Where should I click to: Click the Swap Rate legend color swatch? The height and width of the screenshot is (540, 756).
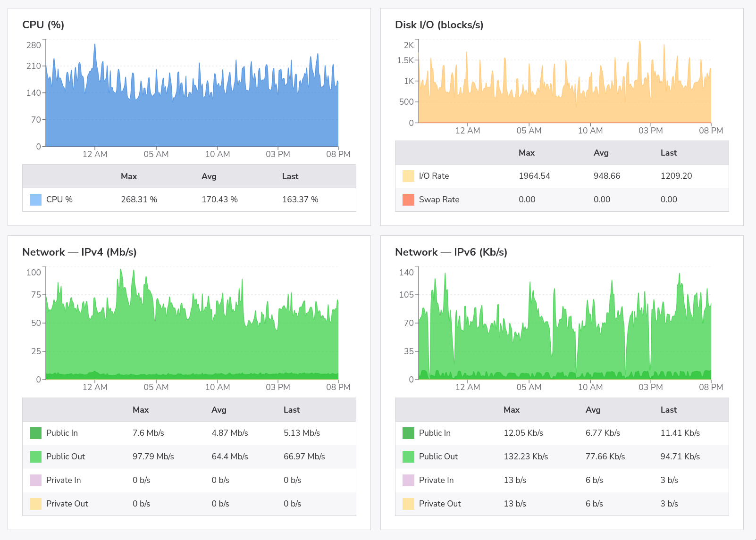[408, 199]
